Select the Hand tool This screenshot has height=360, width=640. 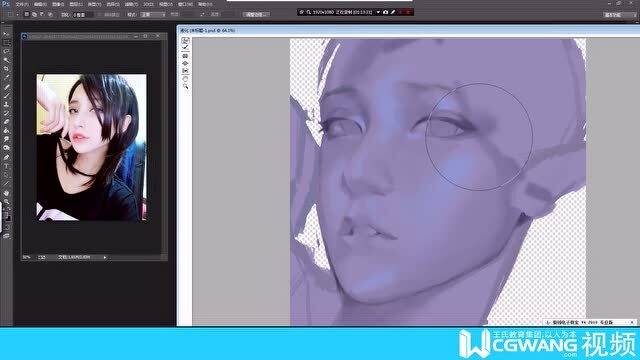click(x=6, y=193)
